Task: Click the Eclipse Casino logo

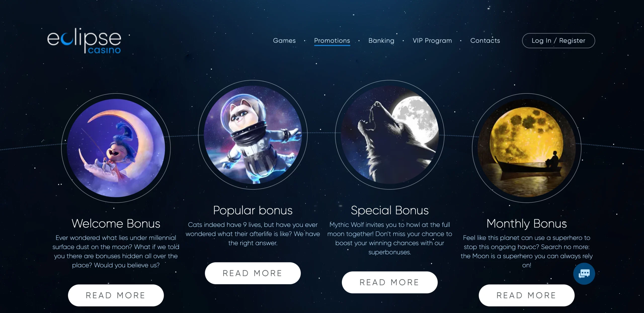Action: tap(84, 41)
